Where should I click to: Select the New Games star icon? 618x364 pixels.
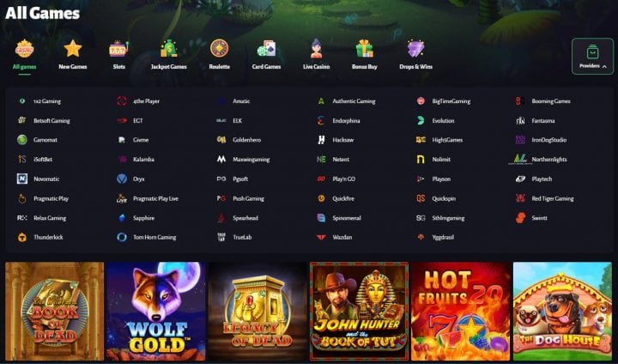pyautogui.click(x=73, y=49)
